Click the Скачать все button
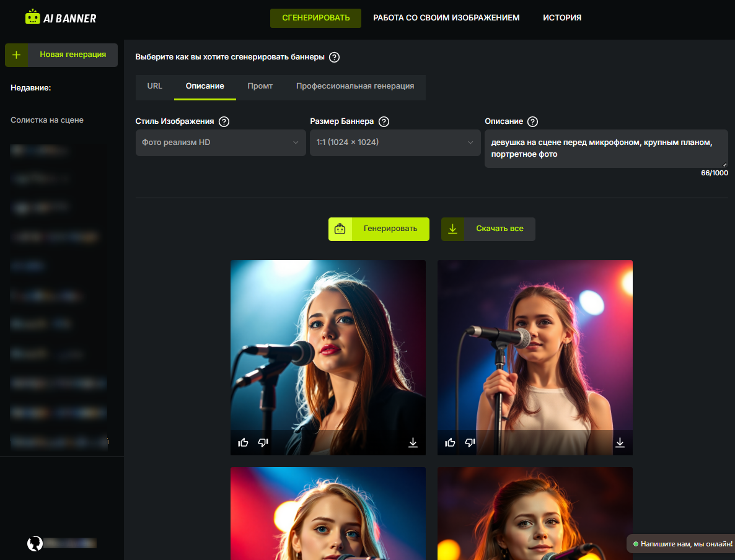 coord(488,229)
